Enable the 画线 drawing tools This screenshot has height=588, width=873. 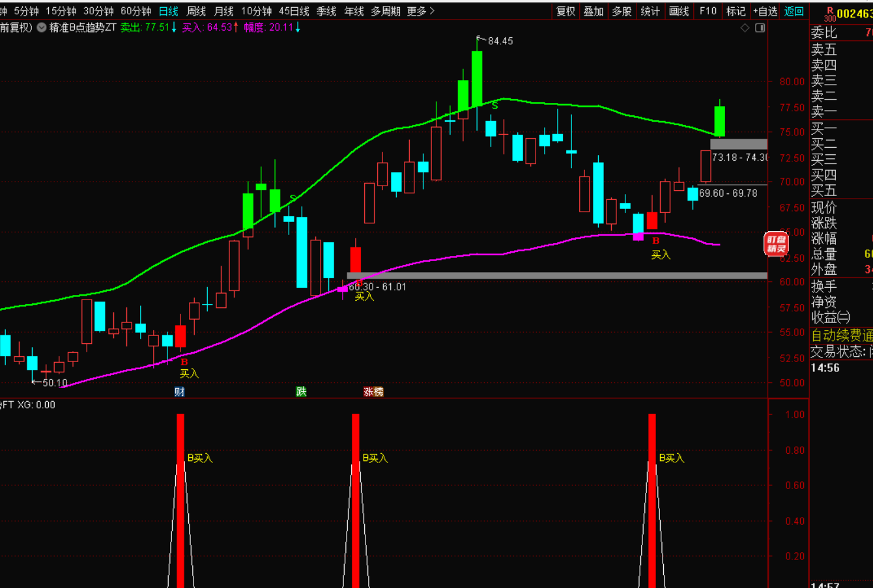pyautogui.click(x=679, y=11)
